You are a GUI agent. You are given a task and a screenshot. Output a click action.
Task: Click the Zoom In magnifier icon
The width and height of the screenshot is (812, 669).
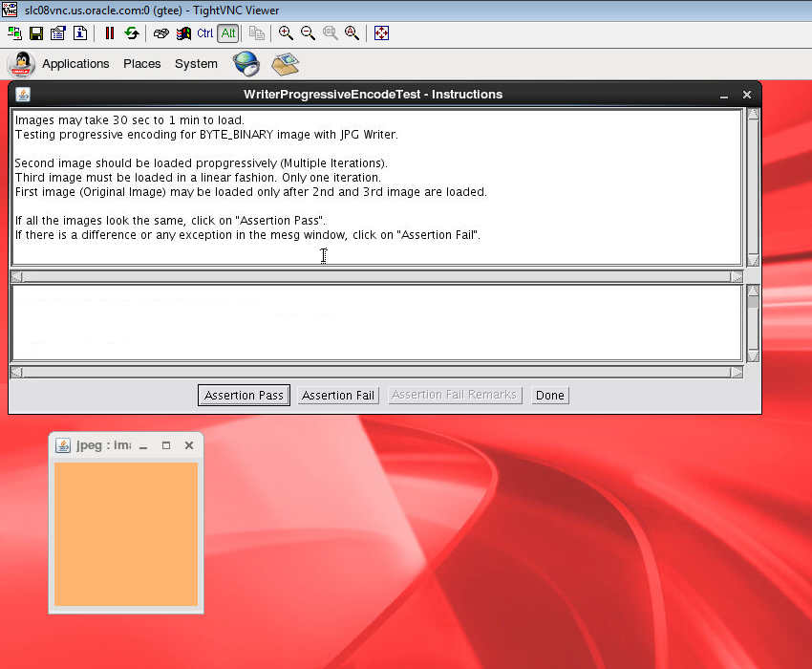(286, 33)
